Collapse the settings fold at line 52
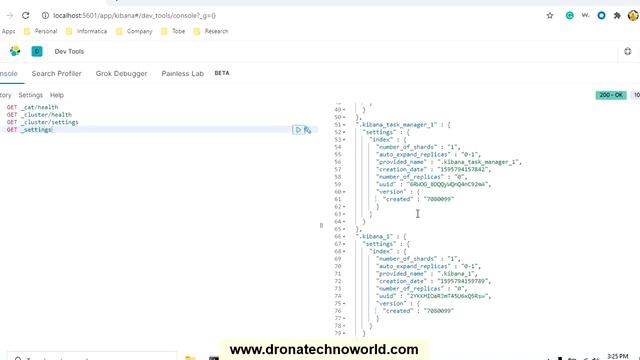Viewport: 640px width, 360px height. click(x=344, y=132)
